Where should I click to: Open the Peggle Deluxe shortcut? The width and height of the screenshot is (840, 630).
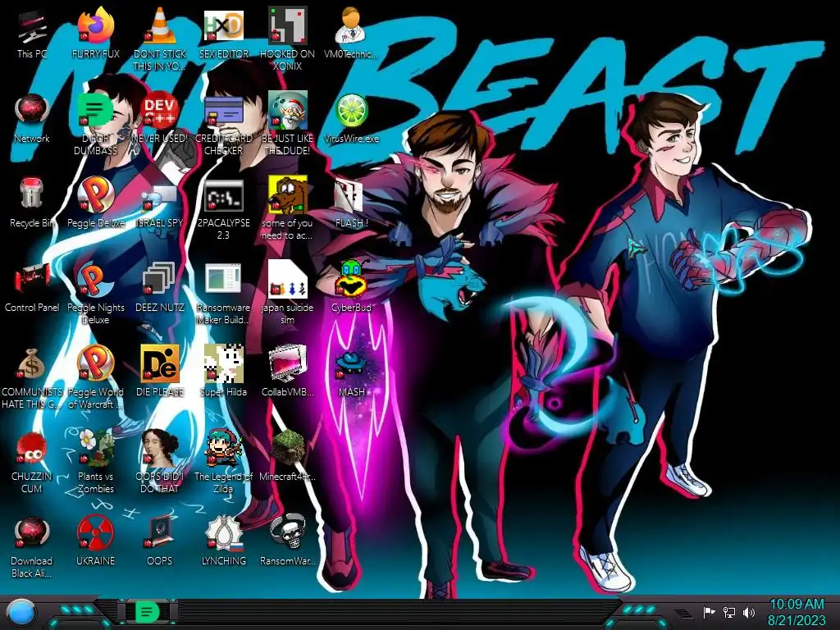(x=96, y=194)
